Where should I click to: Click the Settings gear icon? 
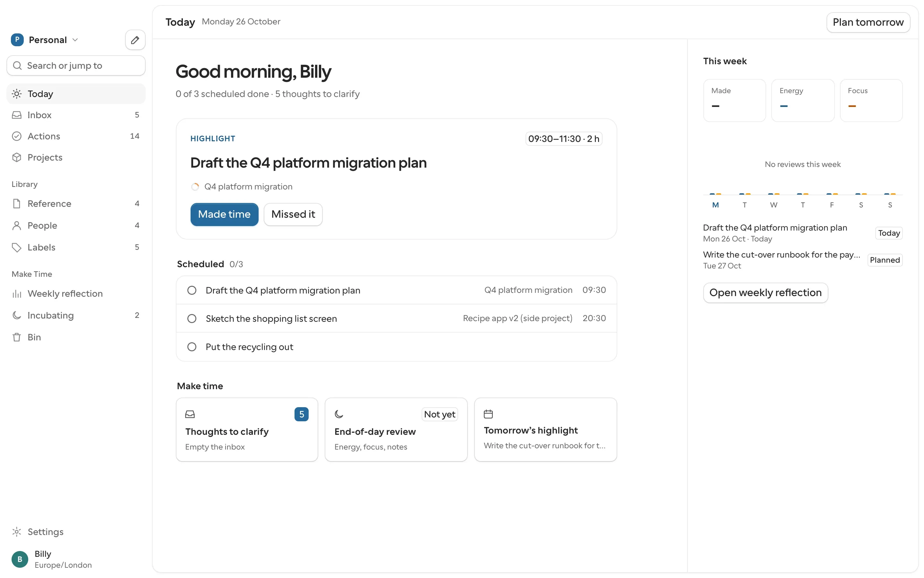click(x=17, y=531)
